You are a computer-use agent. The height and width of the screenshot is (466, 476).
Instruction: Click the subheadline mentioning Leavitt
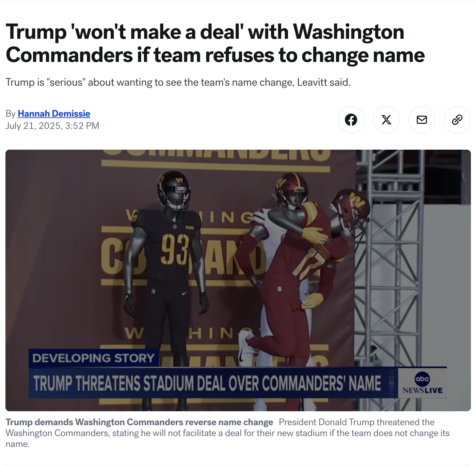[x=178, y=82]
